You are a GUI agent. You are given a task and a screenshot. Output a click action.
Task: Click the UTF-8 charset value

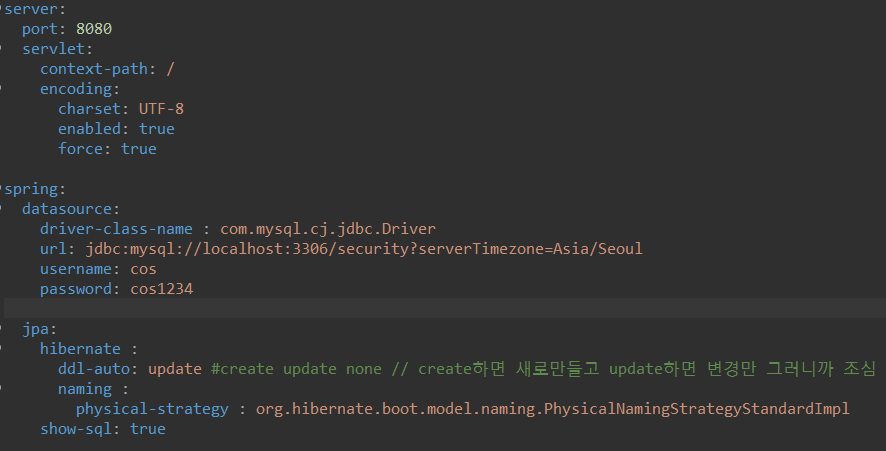coord(161,109)
